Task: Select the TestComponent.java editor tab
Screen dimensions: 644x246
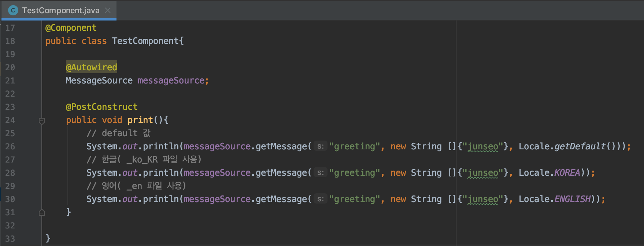Action: click(x=60, y=10)
